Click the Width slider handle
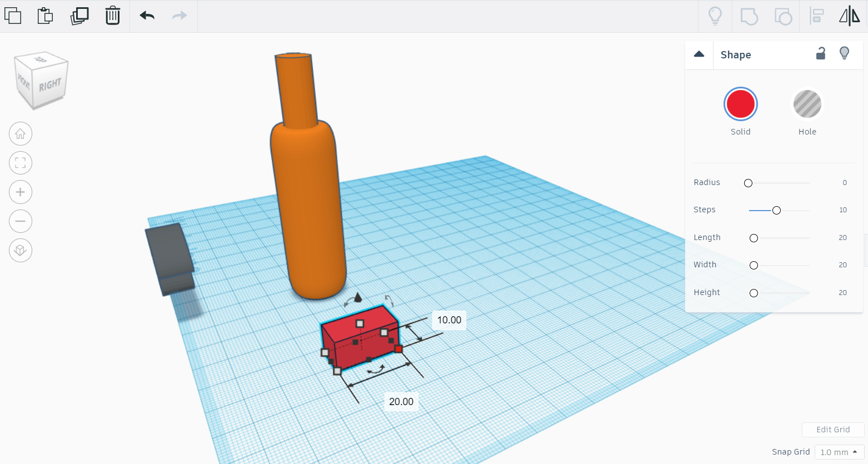Image resolution: width=868 pixels, height=464 pixels. pos(754,265)
